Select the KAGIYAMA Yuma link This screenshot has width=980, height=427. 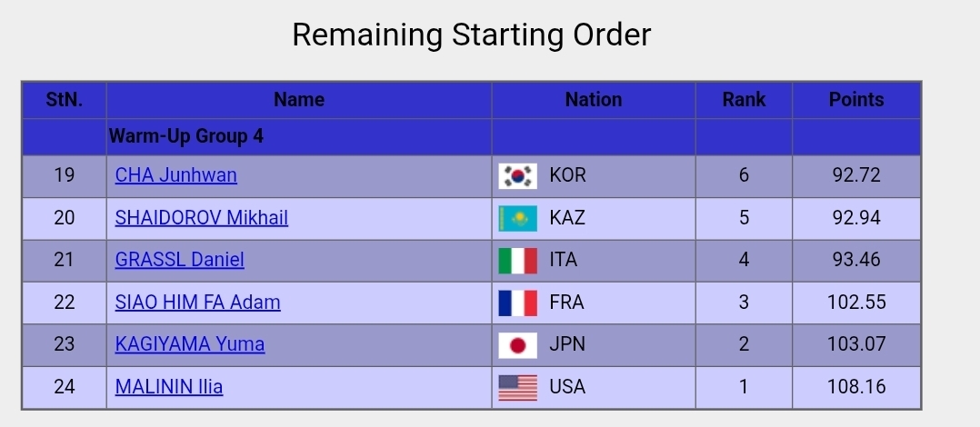[x=190, y=344]
